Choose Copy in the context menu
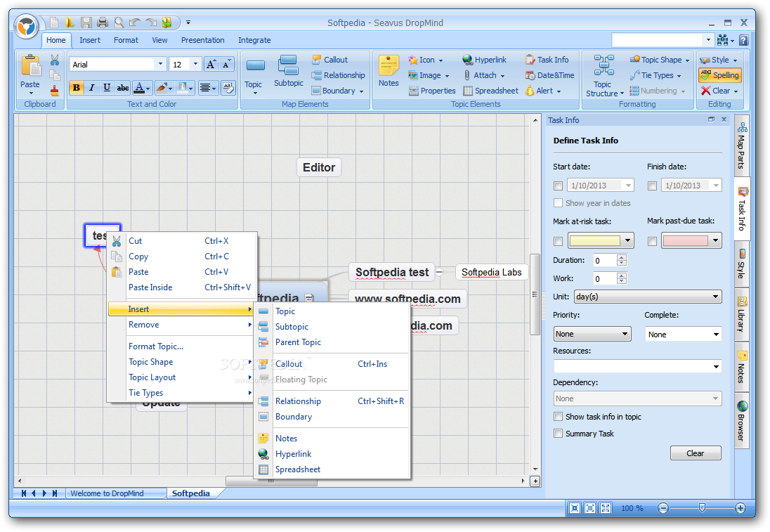Screen dimensions: 770x532 coord(182,257)
